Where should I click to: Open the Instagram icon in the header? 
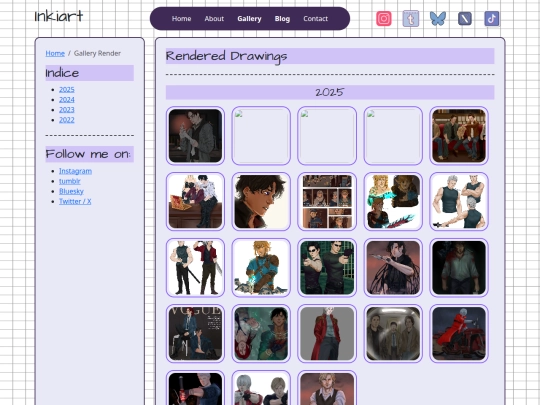pyautogui.click(x=384, y=19)
